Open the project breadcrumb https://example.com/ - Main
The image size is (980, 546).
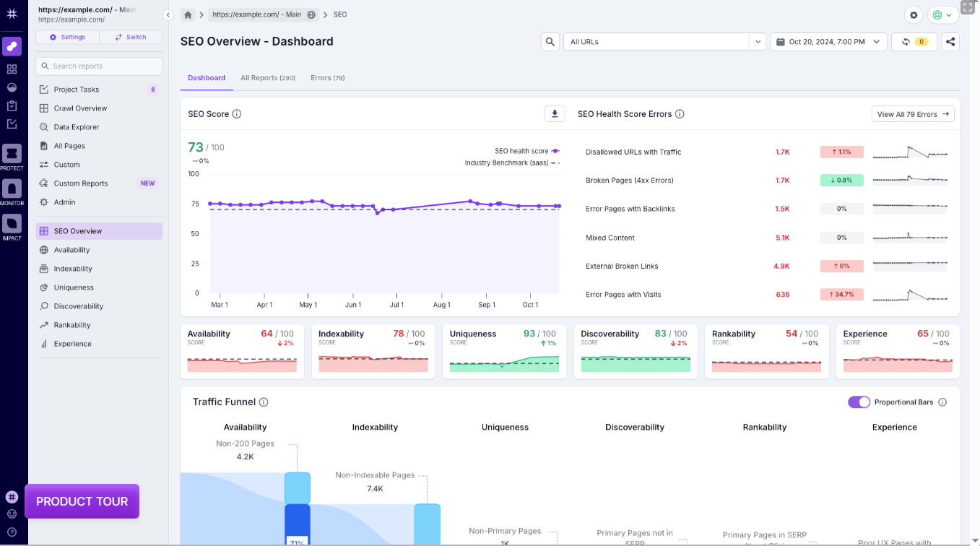[264, 14]
